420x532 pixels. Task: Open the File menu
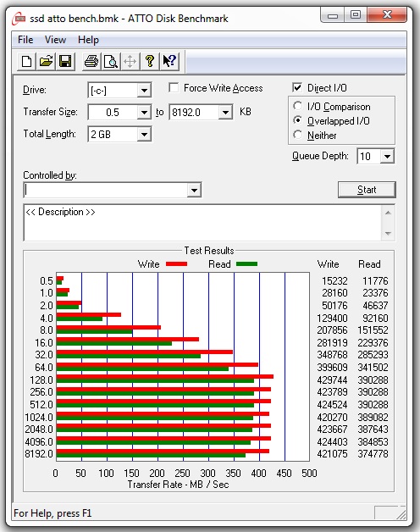[x=25, y=40]
